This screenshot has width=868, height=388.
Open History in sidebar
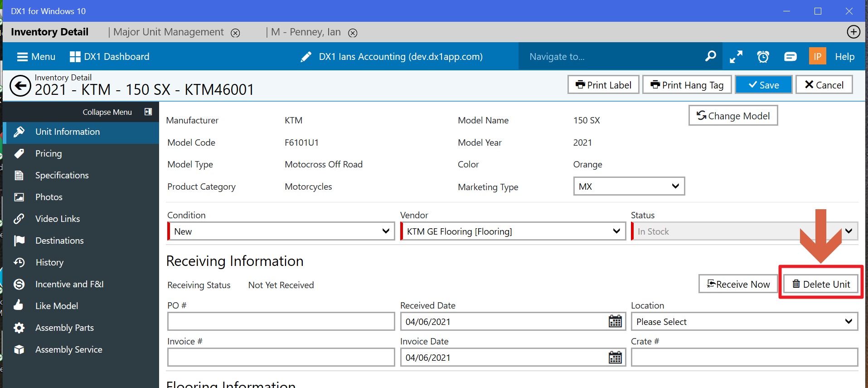(81, 262)
